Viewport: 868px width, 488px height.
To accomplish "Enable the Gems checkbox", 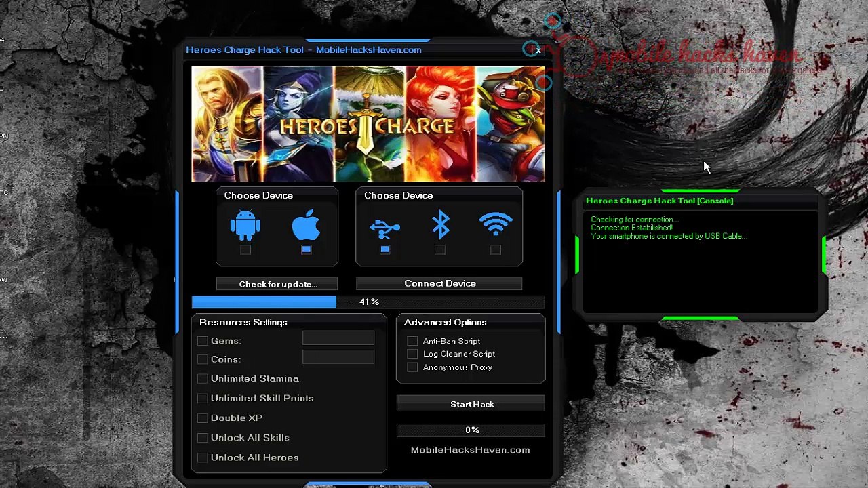I will click(x=202, y=341).
